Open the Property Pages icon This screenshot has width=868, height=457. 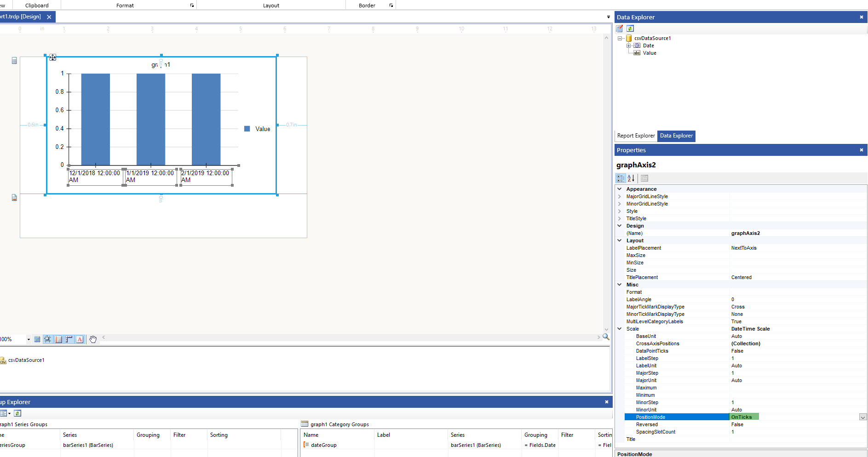tap(644, 178)
